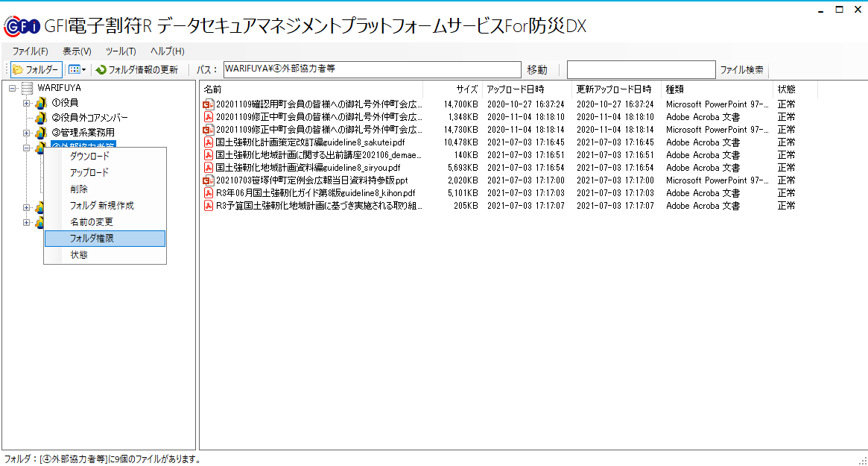Collapse the WARIFUYA root tree node
Image resolution: width=868 pixels, height=466 pixels.
point(13,88)
